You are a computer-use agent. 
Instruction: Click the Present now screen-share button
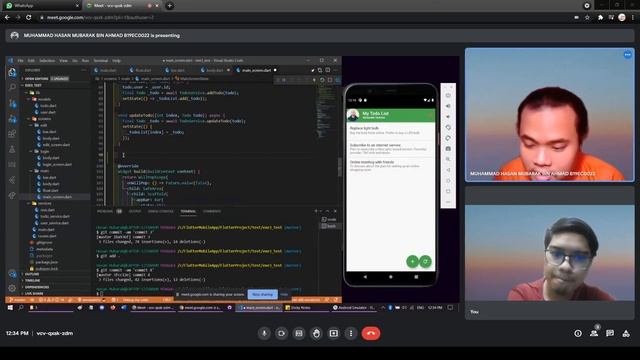tap(333, 333)
